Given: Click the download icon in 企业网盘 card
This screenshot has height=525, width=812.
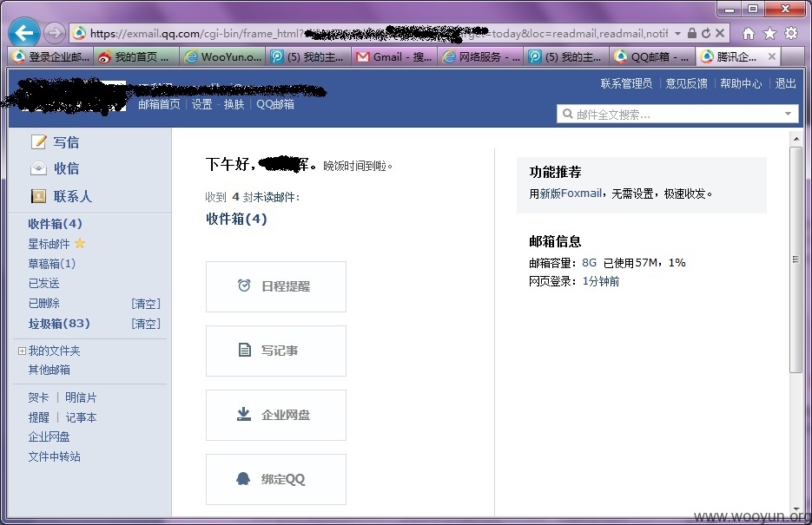Looking at the screenshot, I should point(244,414).
